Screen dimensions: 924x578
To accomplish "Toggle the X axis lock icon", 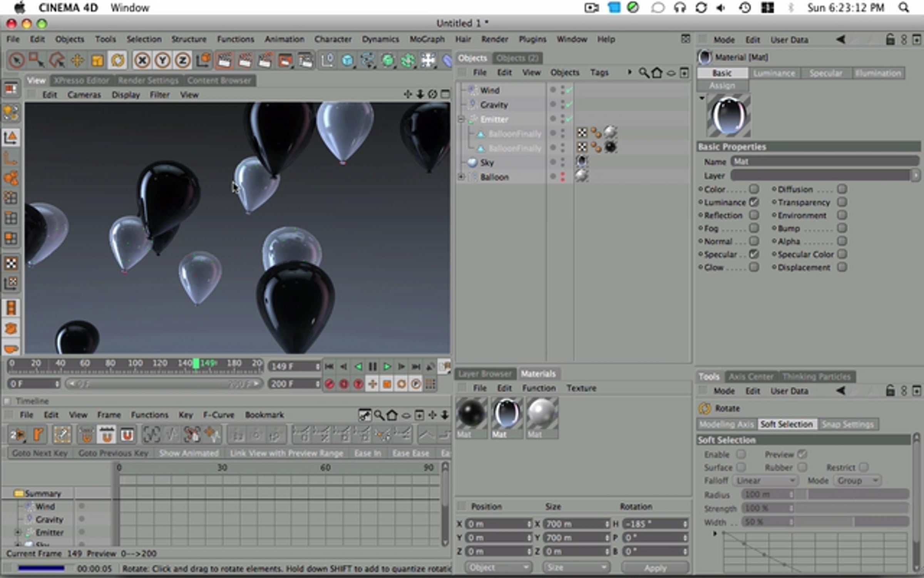I will tap(142, 60).
